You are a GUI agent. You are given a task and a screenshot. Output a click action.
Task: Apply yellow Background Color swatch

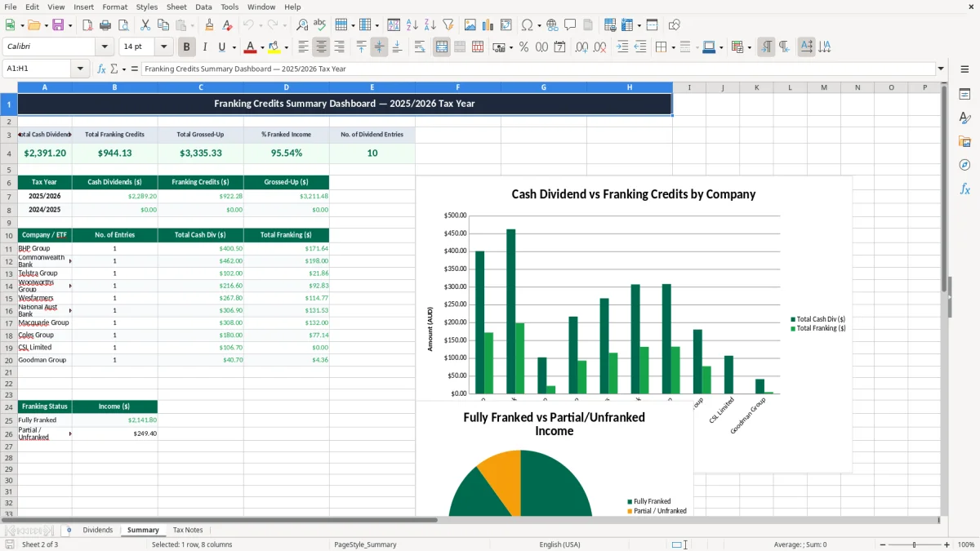(x=274, y=47)
